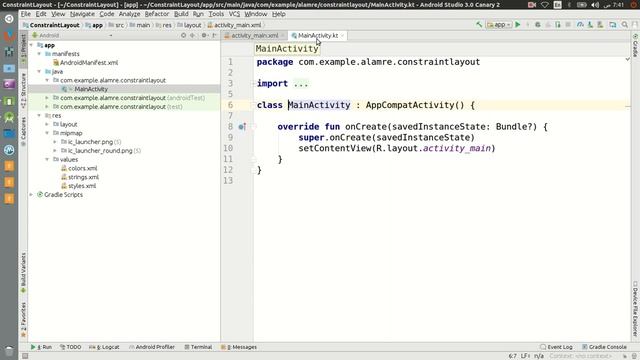Image resolution: width=640 pixels, height=360 pixels.
Task: Open the Build menu
Action: (181, 14)
